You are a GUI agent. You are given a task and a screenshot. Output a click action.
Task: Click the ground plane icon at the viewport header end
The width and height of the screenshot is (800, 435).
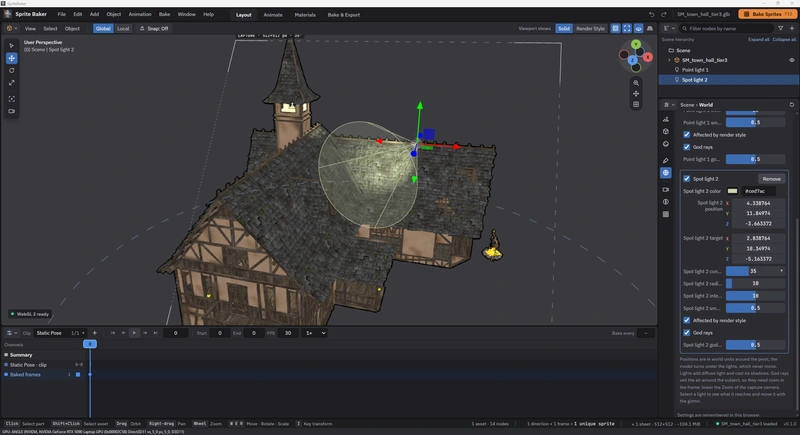649,29
